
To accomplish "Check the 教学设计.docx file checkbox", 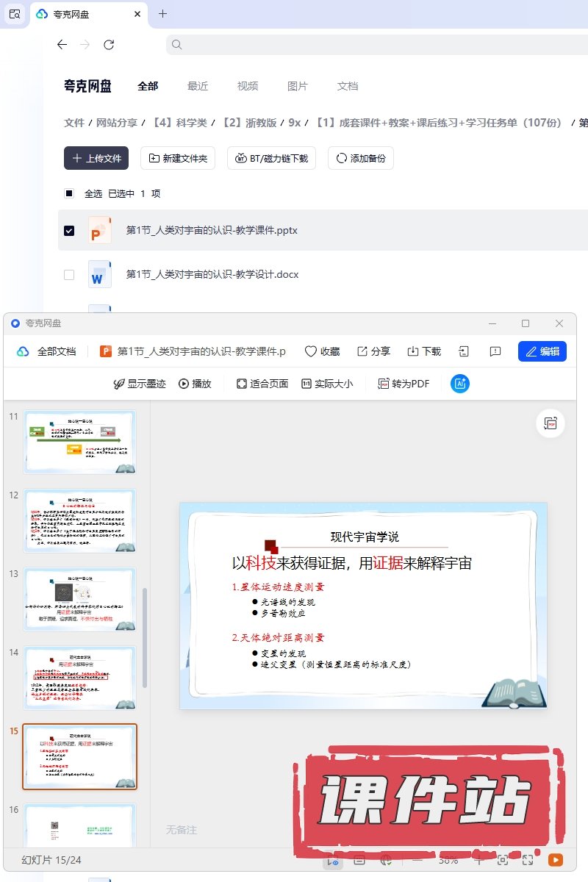I will pyautogui.click(x=69, y=275).
